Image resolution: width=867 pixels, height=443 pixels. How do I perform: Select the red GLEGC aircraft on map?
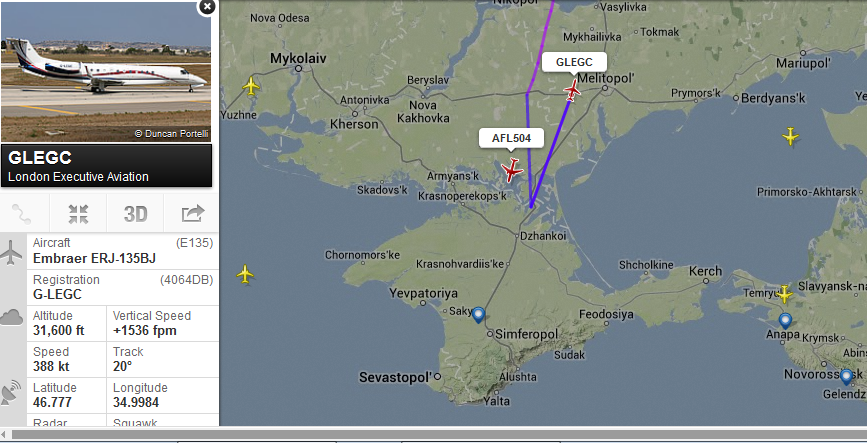point(572,90)
